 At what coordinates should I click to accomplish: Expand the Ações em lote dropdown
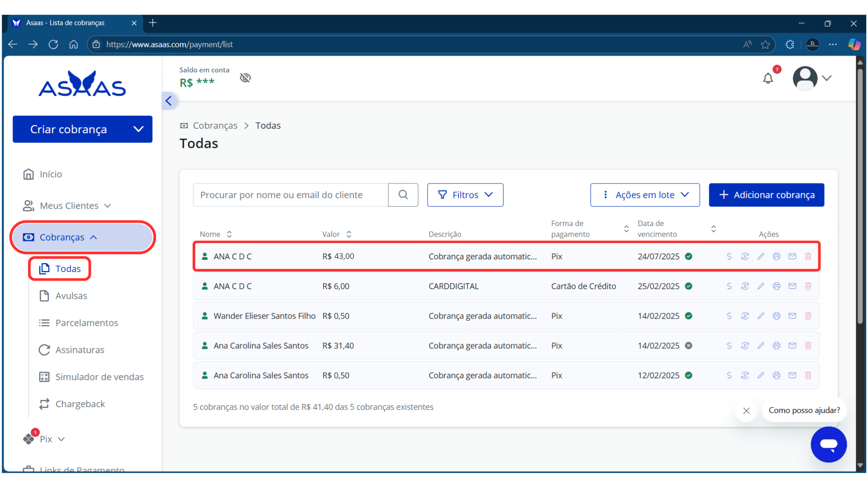point(645,195)
